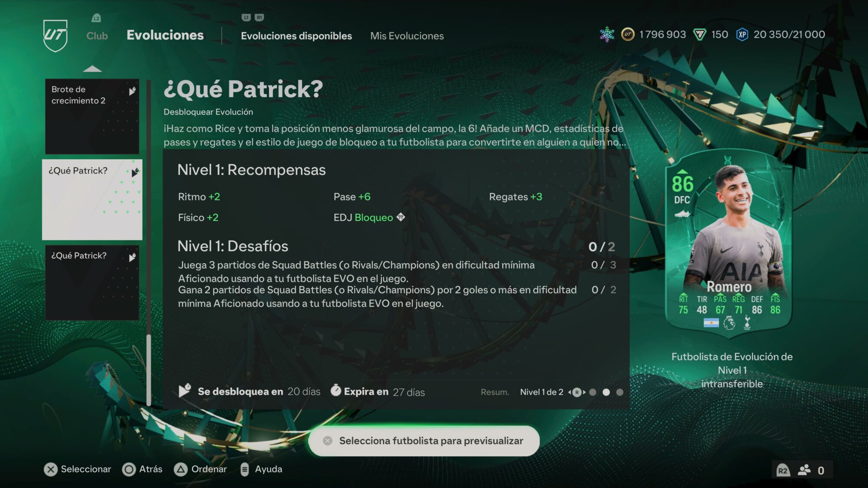Click the Desbloquear Evolución subtitle
Image resolution: width=868 pixels, height=488 pixels.
coord(208,112)
